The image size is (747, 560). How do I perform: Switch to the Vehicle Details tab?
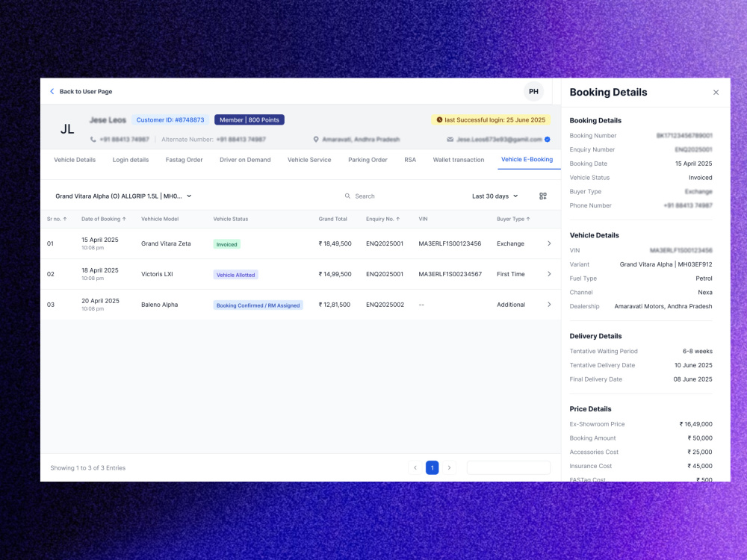(75, 160)
